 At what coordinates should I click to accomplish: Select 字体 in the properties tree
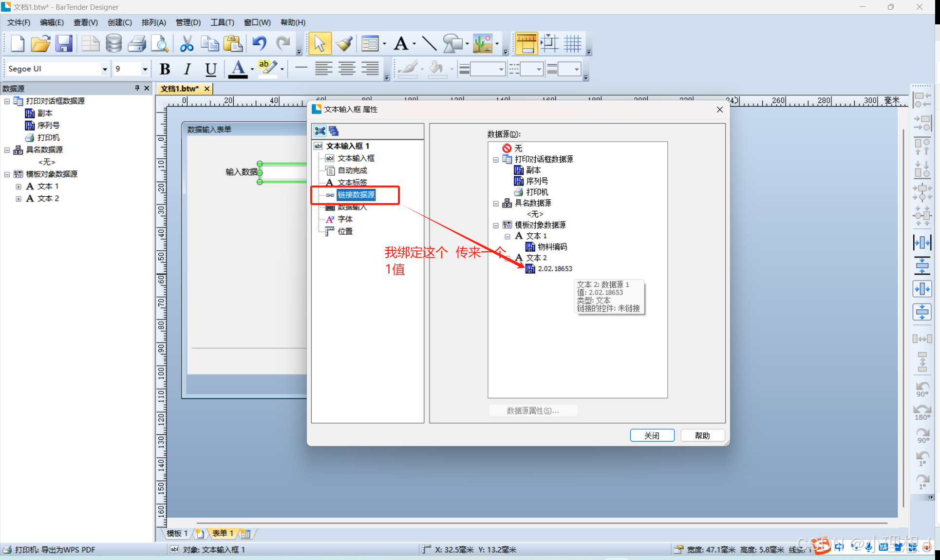[345, 219]
